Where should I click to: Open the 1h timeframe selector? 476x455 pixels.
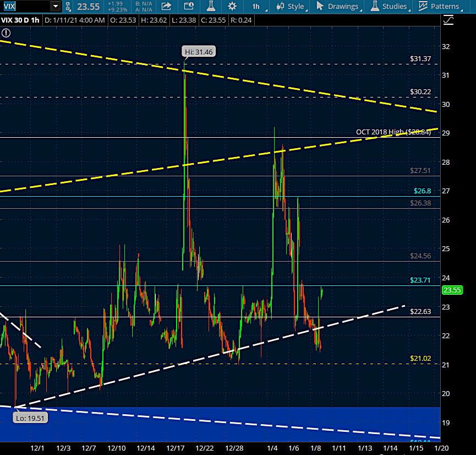[x=256, y=7]
